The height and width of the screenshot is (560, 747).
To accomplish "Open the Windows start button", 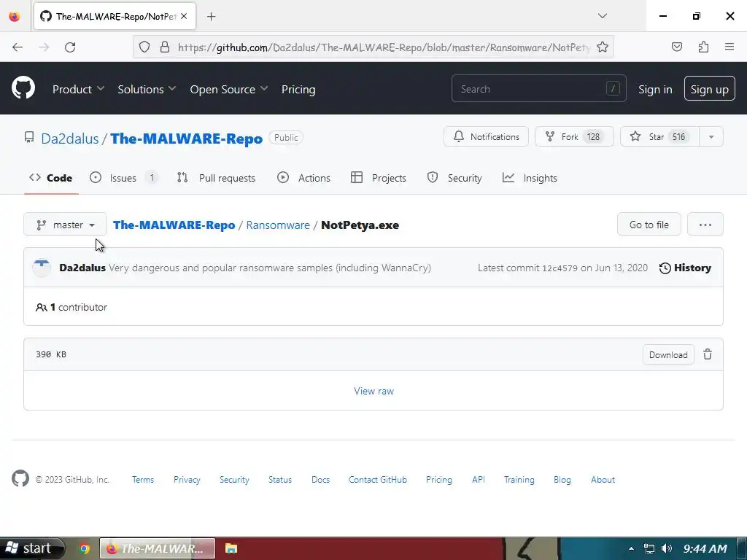I will tap(31, 548).
